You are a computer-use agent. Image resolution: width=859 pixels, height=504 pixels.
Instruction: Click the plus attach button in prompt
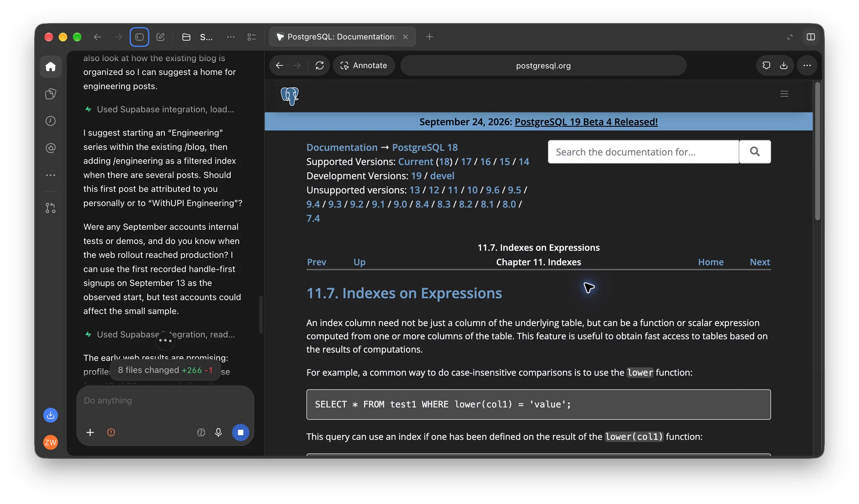pos(90,432)
